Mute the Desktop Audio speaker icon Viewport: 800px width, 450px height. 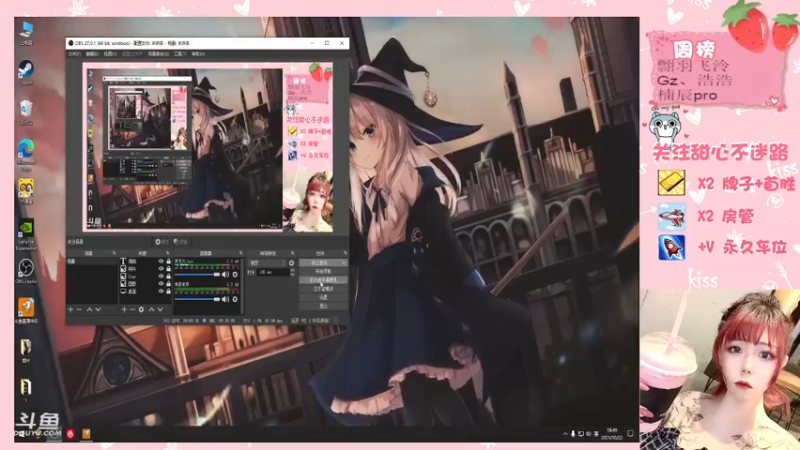tap(225, 299)
